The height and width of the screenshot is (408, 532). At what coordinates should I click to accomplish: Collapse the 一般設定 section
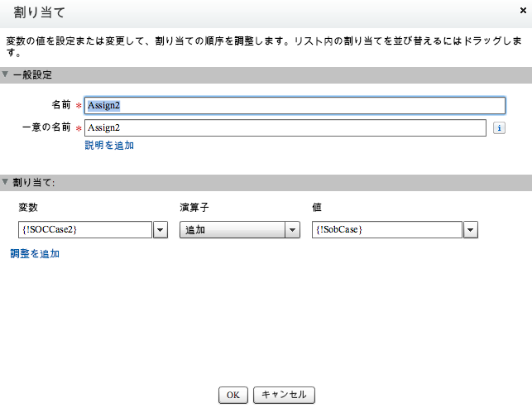pos(5,74)
